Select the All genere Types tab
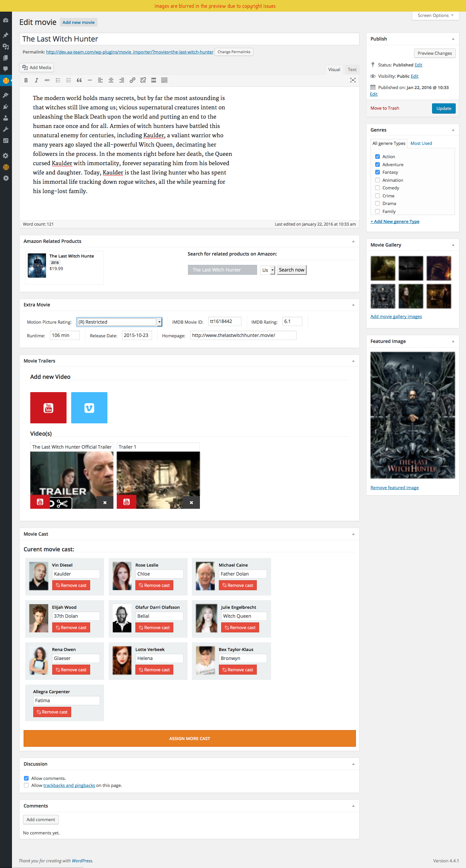Image resolution: width=466 pixels, height=868 pixels. point(389,143)
